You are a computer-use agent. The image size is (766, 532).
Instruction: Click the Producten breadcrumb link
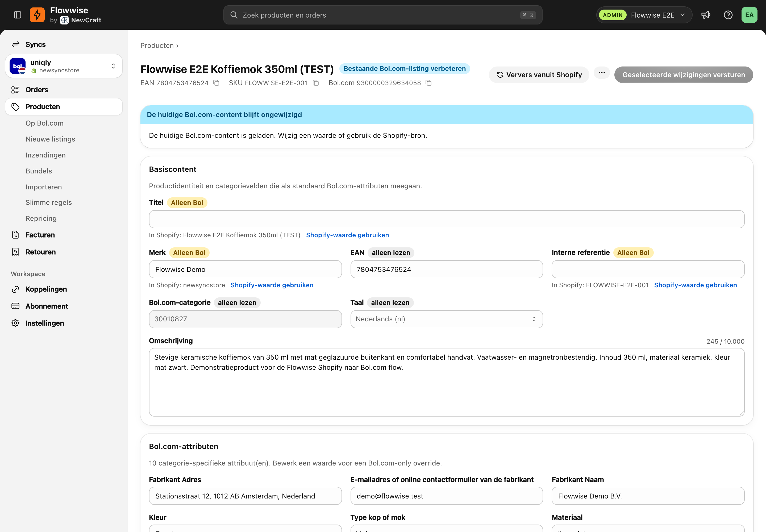(x=157, y=45)
